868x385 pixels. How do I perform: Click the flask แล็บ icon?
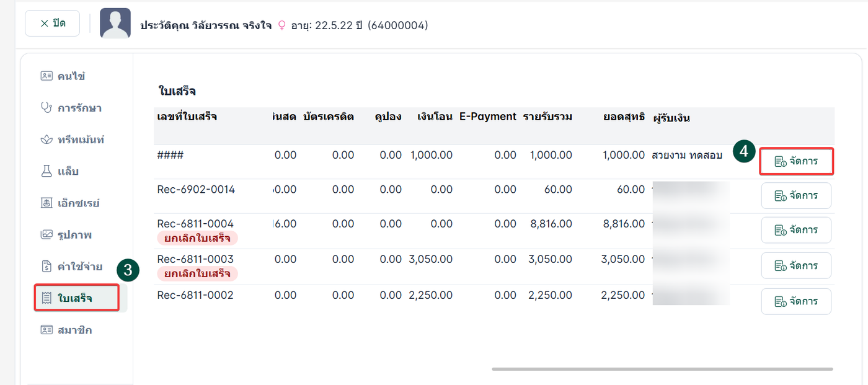(46, 172)
